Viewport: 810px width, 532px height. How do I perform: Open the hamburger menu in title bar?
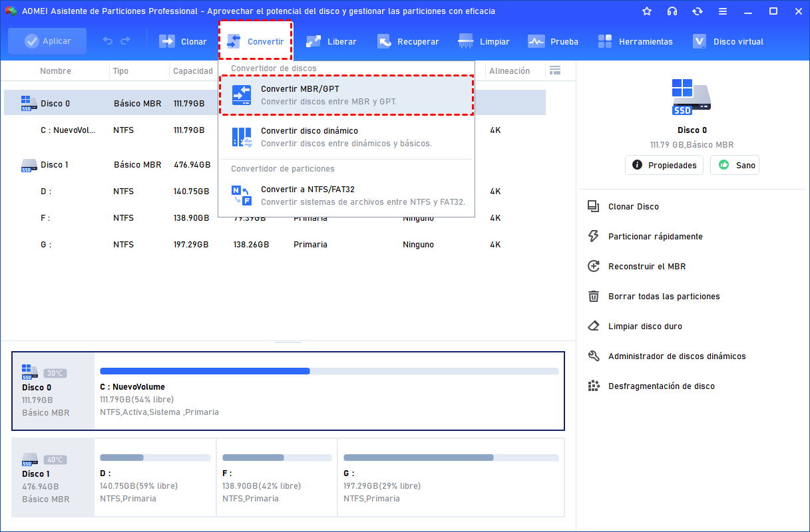click(x=723, y=11)
